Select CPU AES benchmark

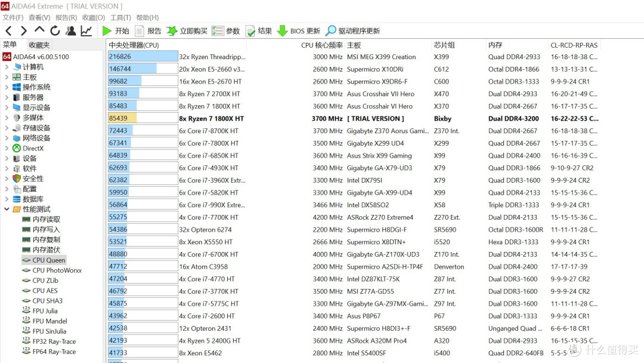click(x=40, y=291)
